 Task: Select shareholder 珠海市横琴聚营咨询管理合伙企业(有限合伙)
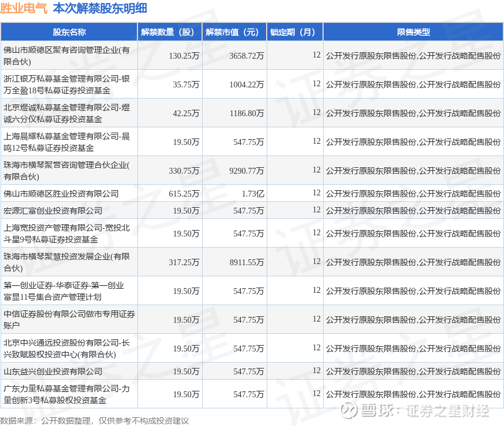pos(67,171)
